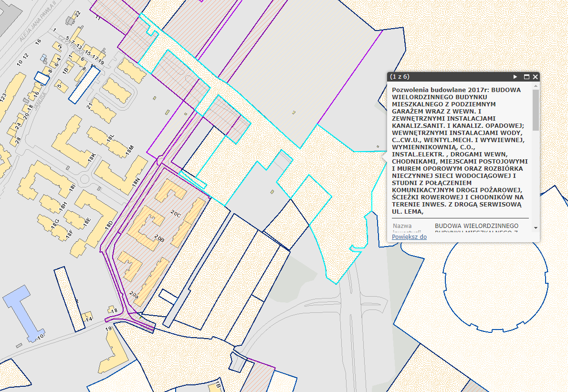Close the building permit popup
This screenshot has height=392, width=568.
(535, 77)
